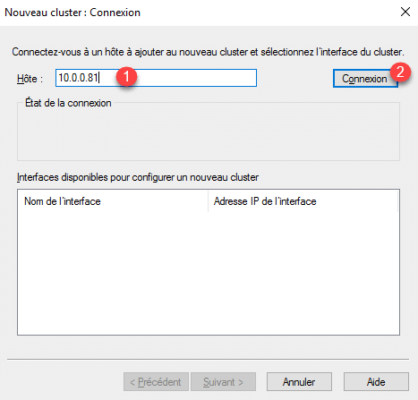The image size is (418, 400).
Task: Click the disabled Précédent button
Action: [x=156, y=382]
